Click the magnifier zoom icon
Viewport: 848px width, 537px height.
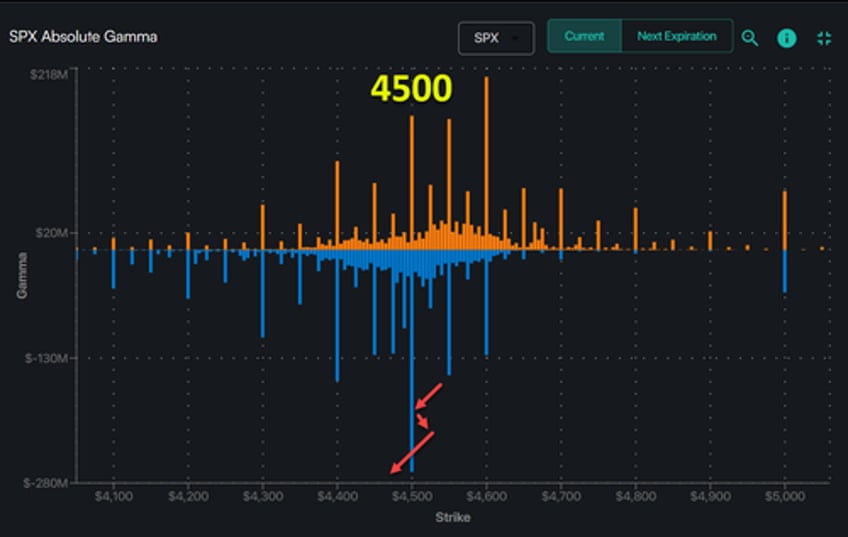(750, 38)
